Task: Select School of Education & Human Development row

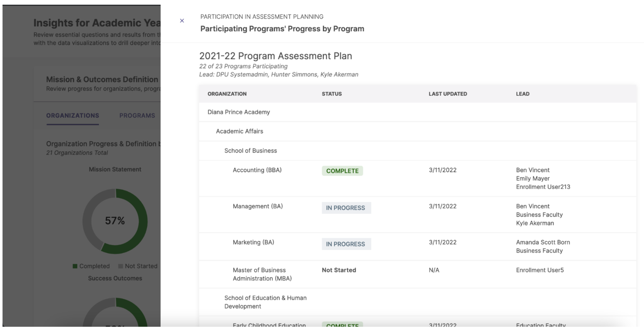Action: (x=418, y=302)
